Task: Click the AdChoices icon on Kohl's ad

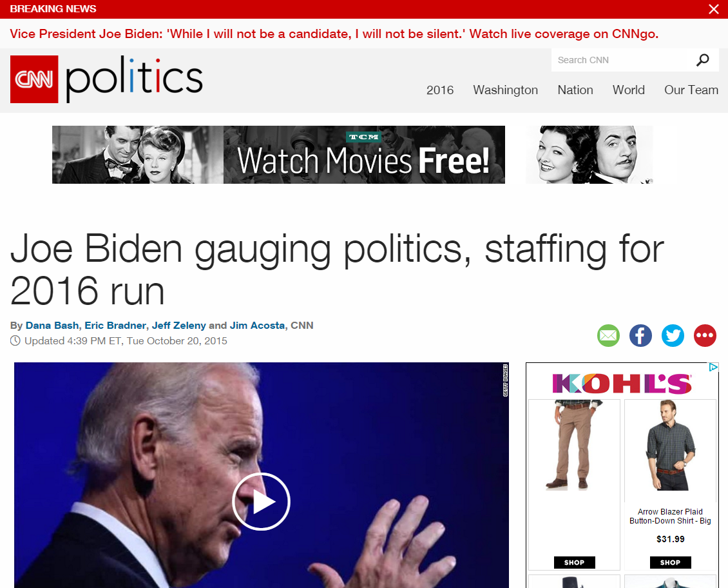Action: (714, 367)
